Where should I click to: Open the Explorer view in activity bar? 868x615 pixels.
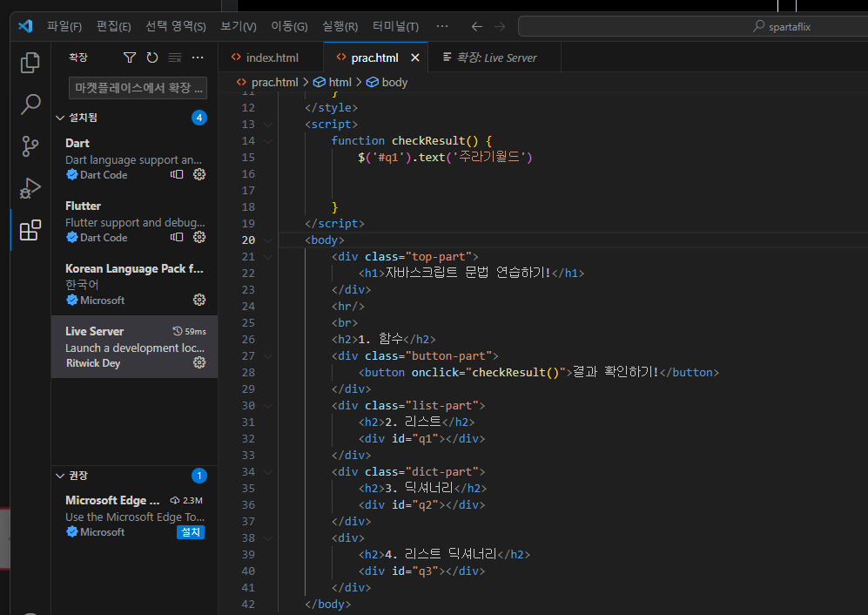30,63
